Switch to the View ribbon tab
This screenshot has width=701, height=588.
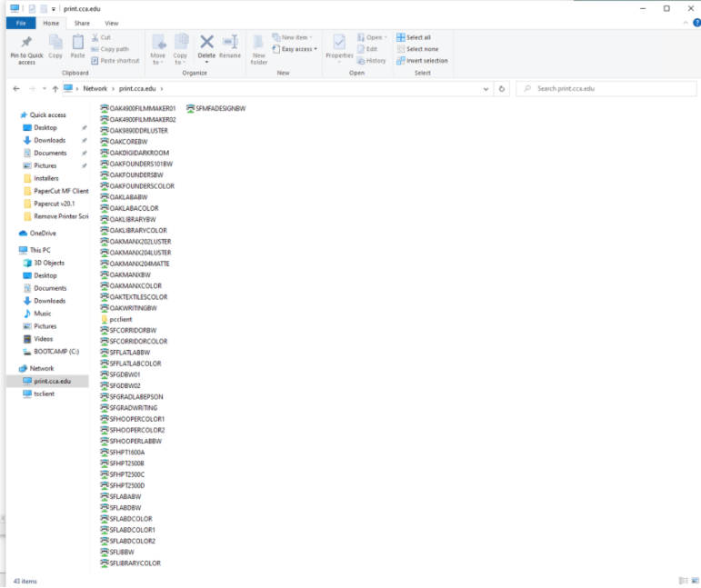(x=111, y=24)
